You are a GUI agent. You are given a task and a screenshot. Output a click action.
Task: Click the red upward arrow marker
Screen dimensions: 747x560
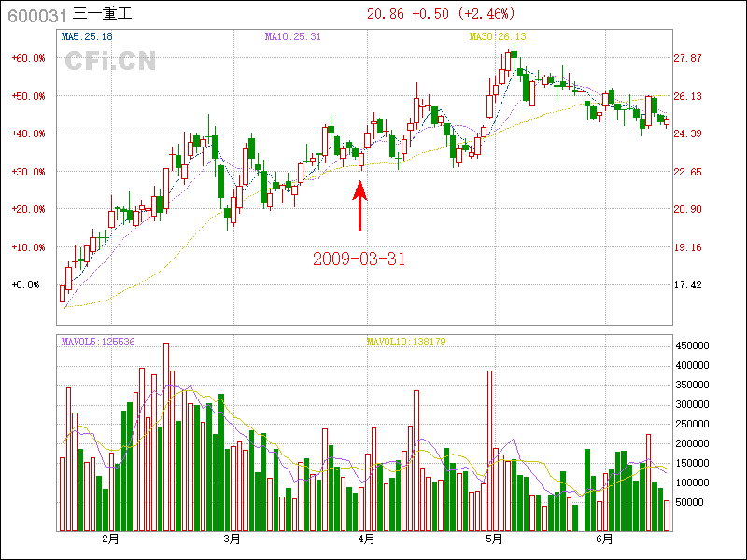click(x=360, y=203)
